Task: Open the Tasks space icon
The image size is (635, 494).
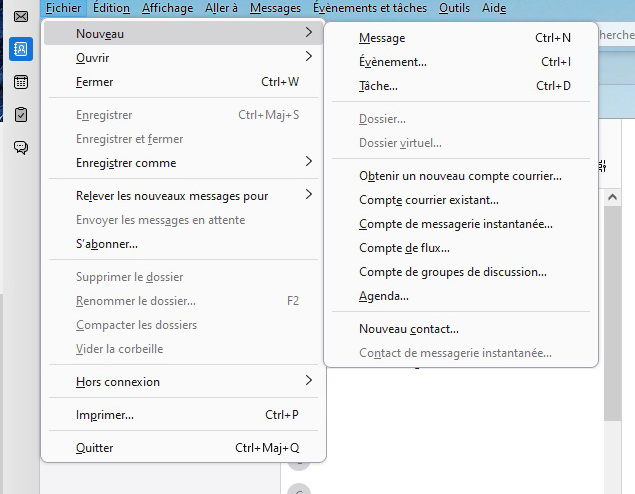Action: click(21, 115)
